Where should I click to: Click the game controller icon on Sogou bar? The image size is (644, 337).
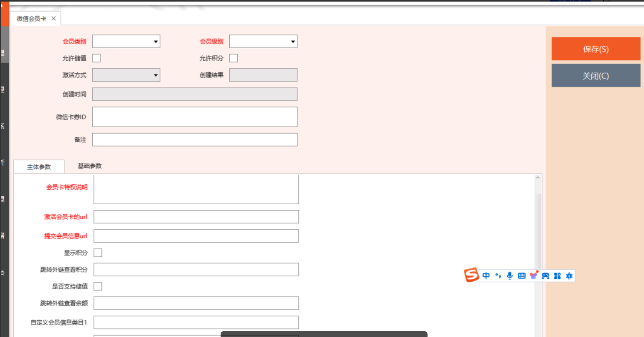[546, 276]
